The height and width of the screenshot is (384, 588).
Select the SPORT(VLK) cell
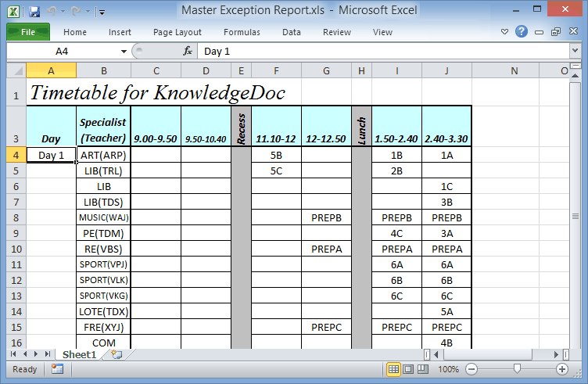pos(103,280)
